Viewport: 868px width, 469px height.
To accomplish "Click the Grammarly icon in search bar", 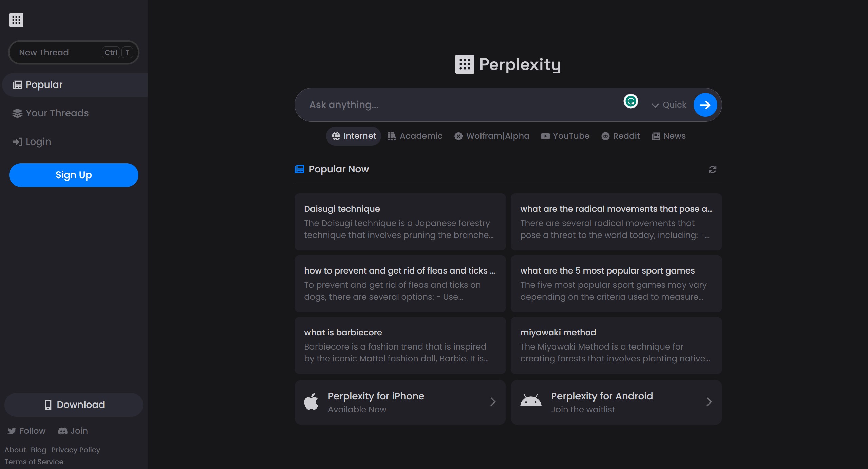I will point(630,101).
